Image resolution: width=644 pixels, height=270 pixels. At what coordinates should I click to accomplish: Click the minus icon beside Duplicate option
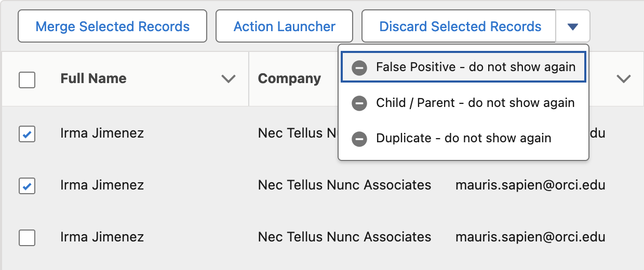[x=359, y=138]
